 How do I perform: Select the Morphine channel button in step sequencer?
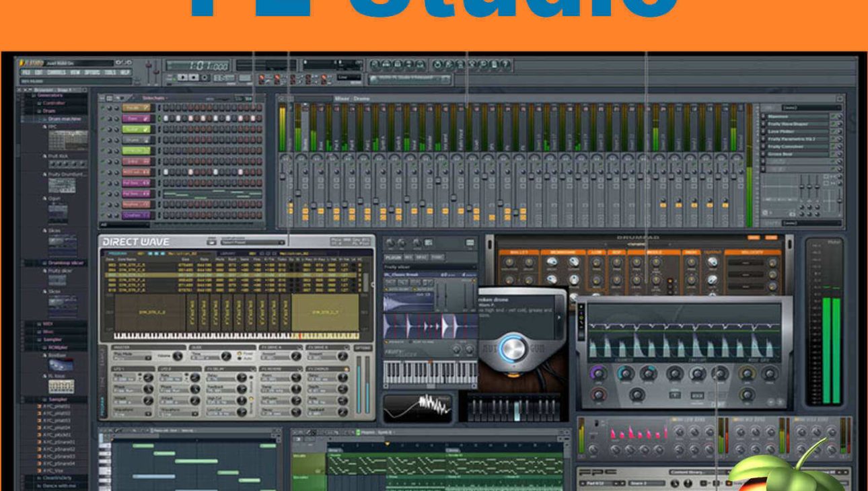[x=137, y=204]
